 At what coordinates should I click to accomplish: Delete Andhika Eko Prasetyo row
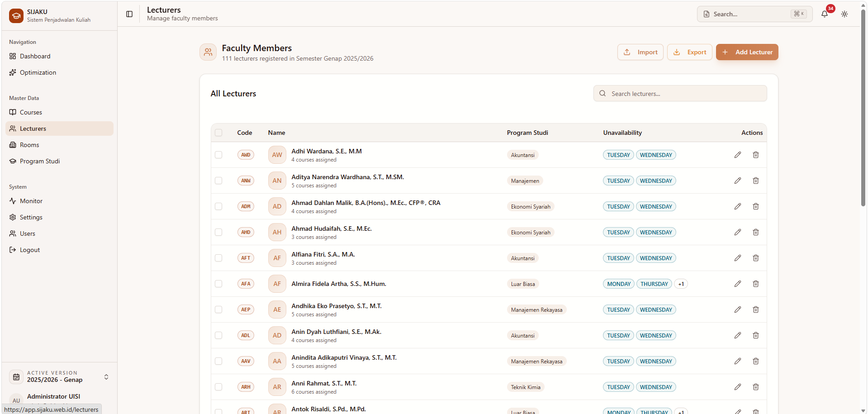[756, 309]
